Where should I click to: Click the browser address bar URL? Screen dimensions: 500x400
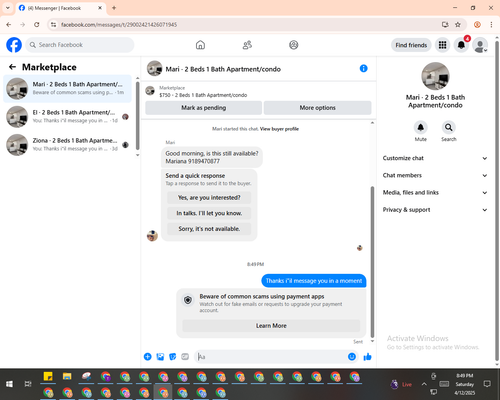coord(119,25)
